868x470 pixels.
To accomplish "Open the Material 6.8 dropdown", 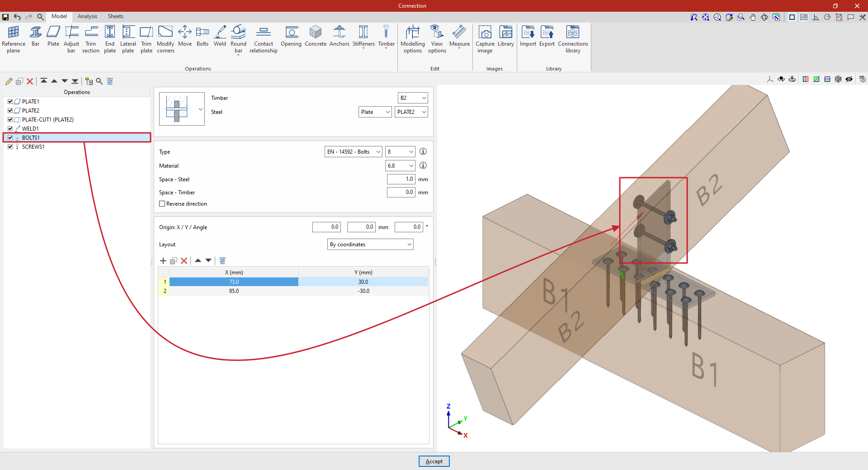I will (x=400, y=166).
